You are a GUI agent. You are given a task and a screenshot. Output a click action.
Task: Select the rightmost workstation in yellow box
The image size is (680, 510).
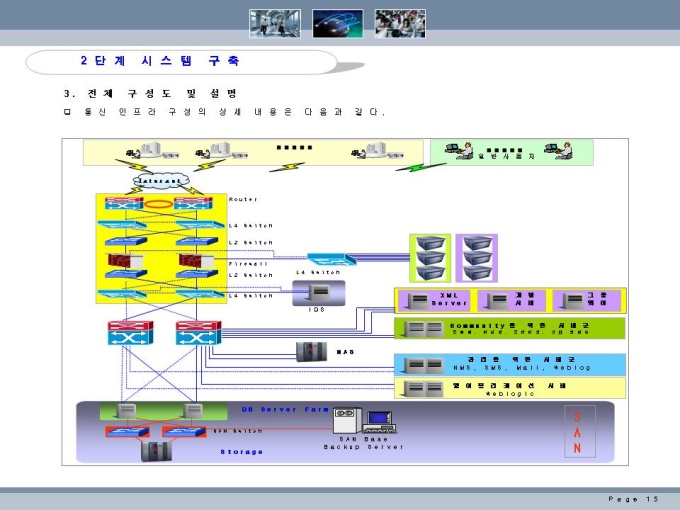point(377,151)
